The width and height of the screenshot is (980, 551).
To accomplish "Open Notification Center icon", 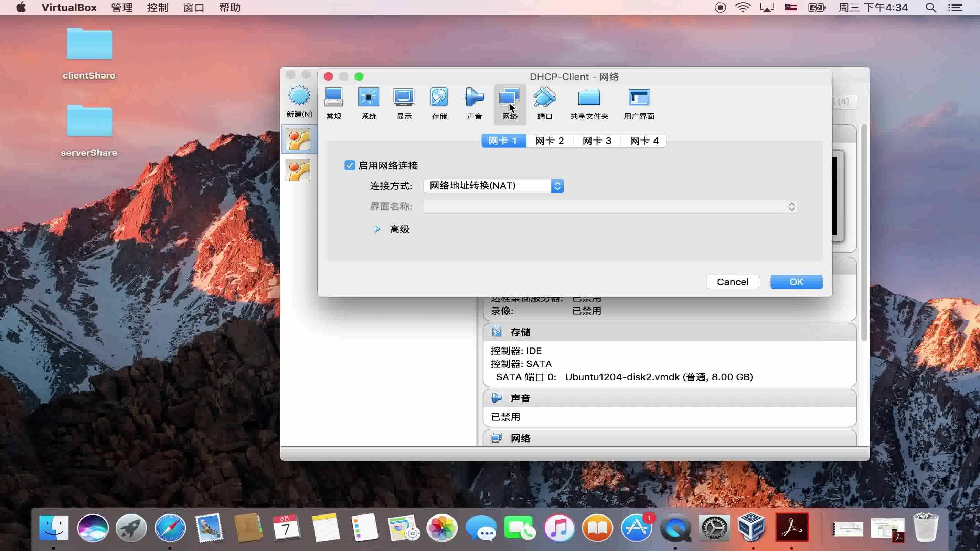I will click(955, 8).
